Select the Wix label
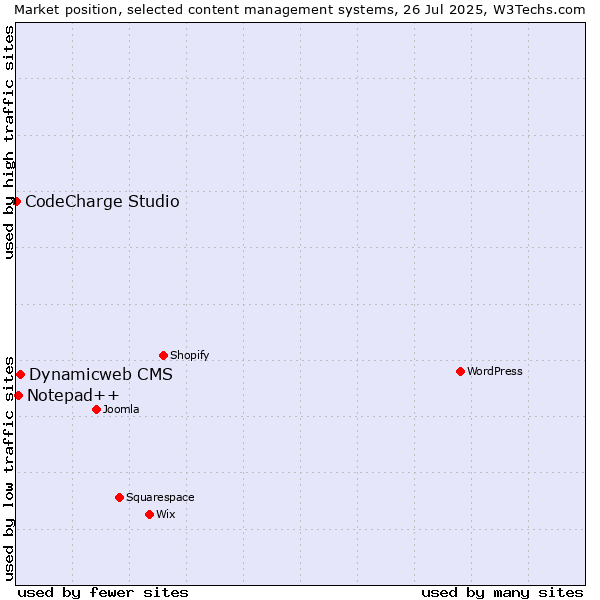 click(166, 514)
